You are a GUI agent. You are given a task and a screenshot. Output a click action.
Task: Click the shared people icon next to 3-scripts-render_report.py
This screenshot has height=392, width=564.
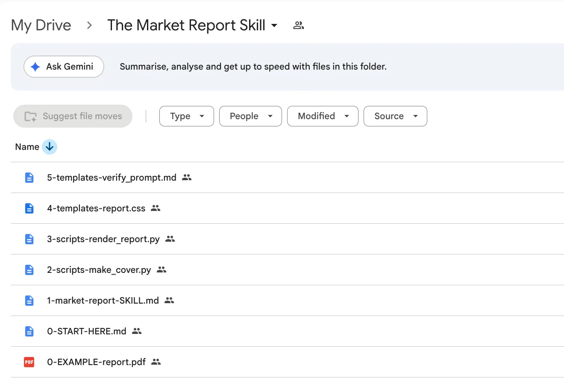[x=170, y=239]
